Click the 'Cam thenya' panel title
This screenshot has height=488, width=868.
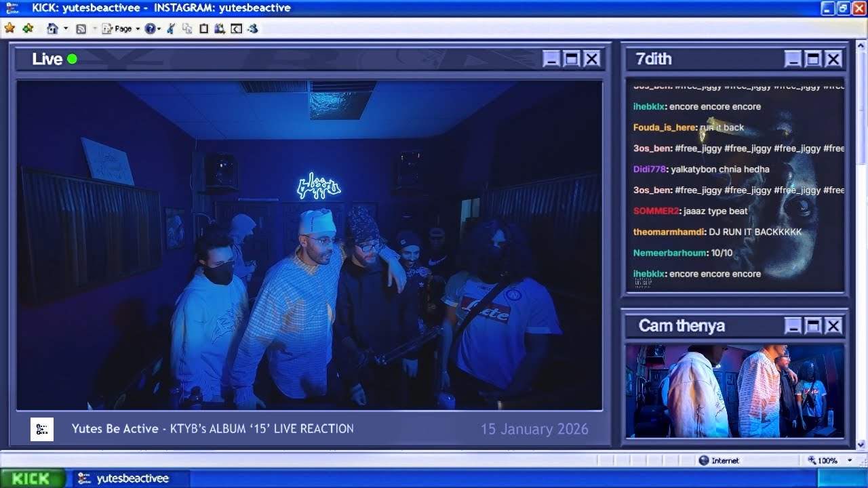[682, 326]
